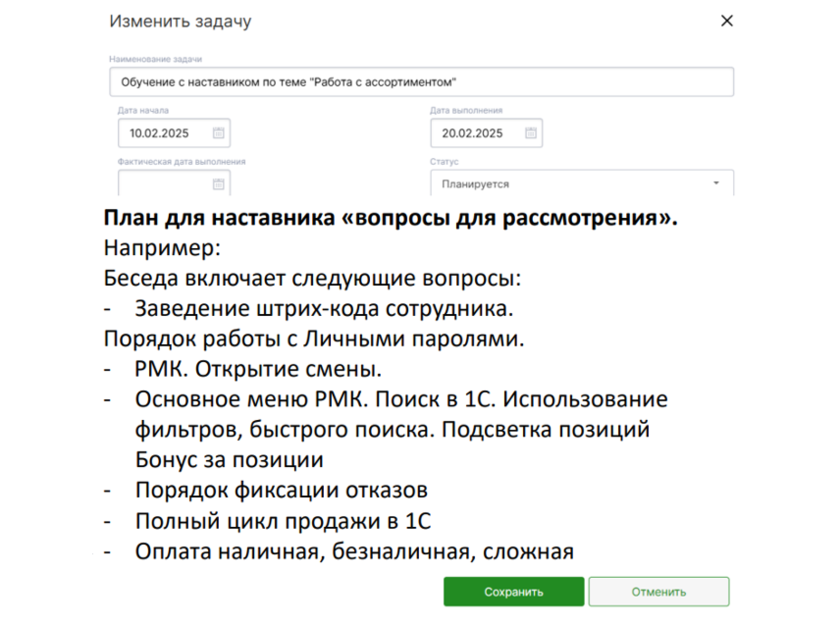The width and height of the screenshot is (840, 626).
Task: Click the heading План для наставника
Action: click(390, 218)
